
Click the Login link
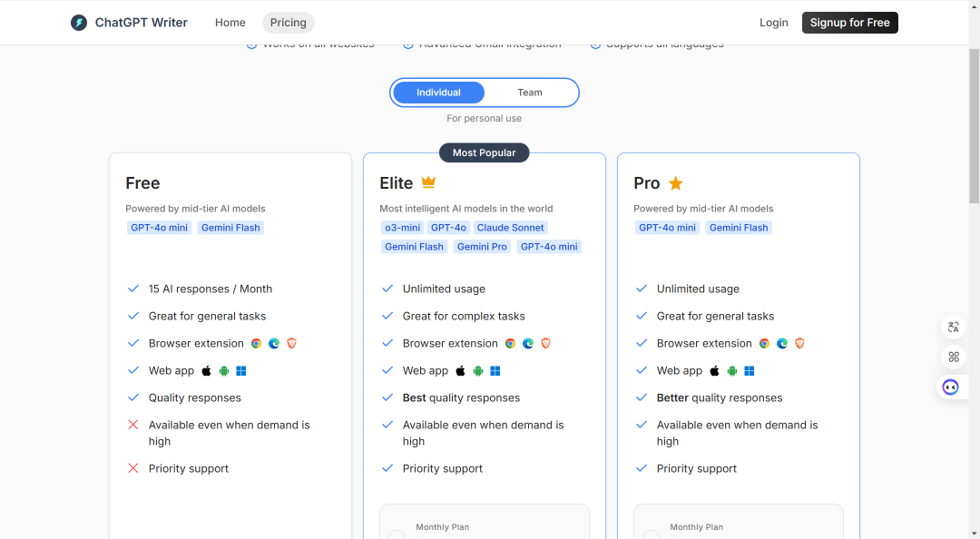pos(774,23)
